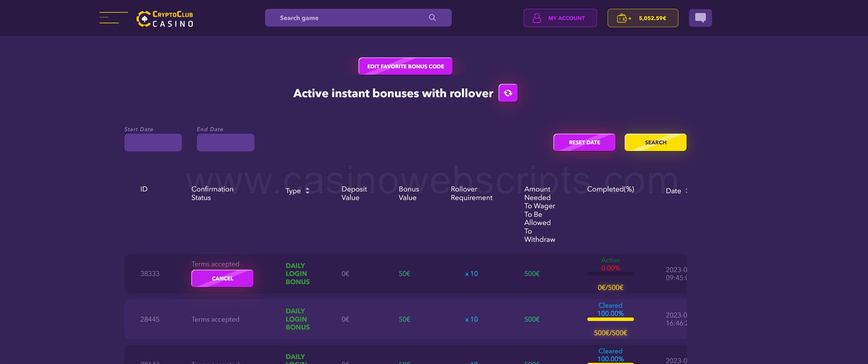Click Daily Login Bonus type in row 38333
This screenshot has width=868, height=364.
click(297, 274)
